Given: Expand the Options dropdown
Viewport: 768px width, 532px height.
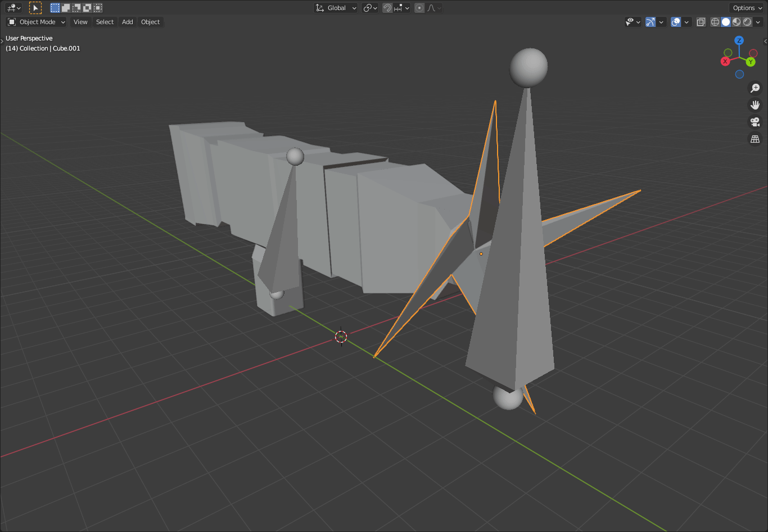Looking at the screenshot, I should click(x=747, y=8).
